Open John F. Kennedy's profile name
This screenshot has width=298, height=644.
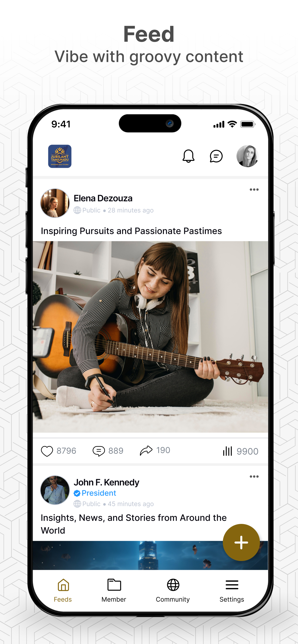(106, 482)
